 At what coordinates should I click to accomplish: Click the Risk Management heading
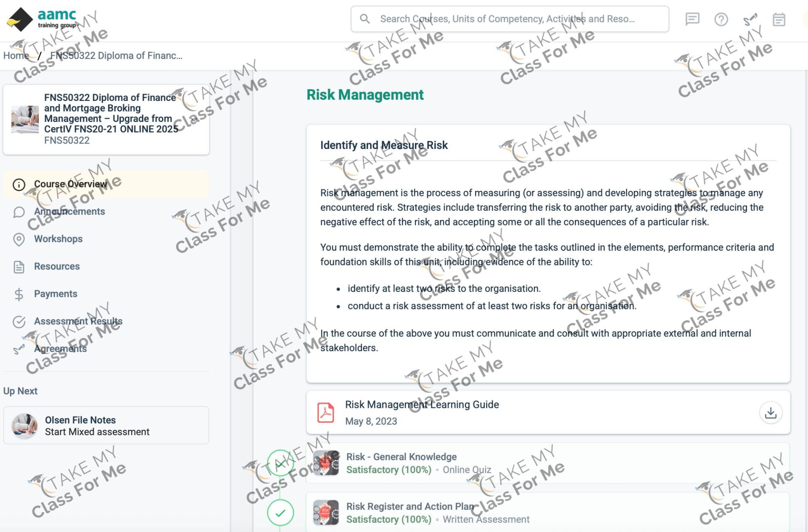[x=365, y=95]
